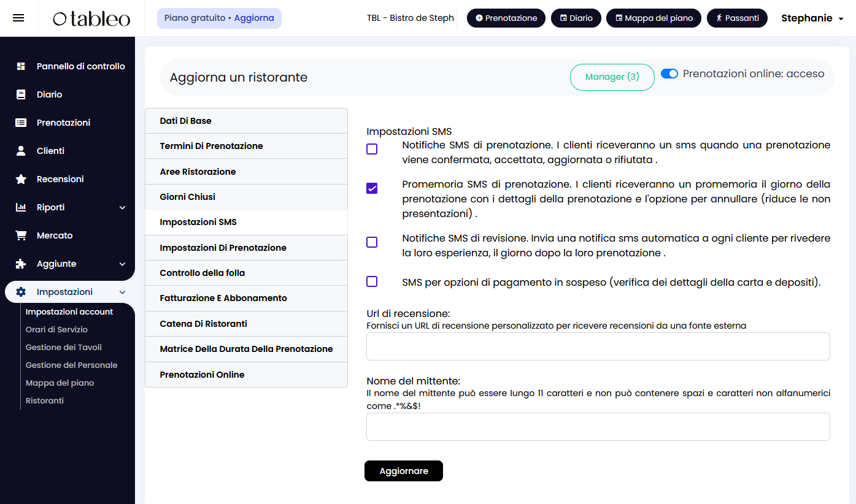
Task: Open the Catena Di Ristoranti tab
Action: click(246, 324)
